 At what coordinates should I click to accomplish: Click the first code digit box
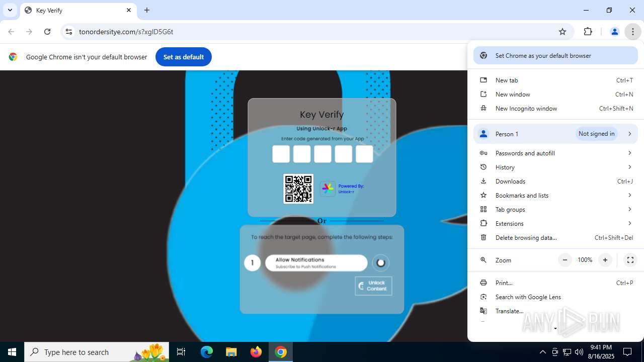point(281,154)
